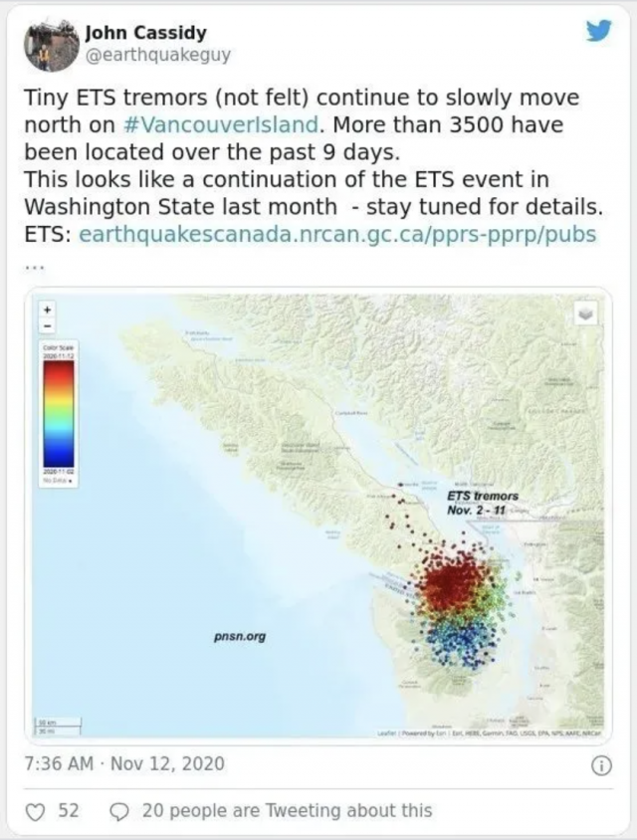Click the Twitter bird logo

pyautogui.click(x=598, y=31)
